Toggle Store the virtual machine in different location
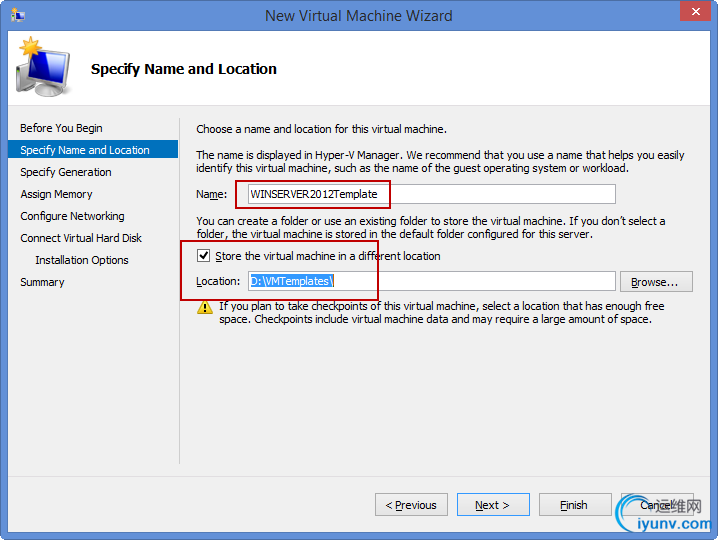 (203, 256)
